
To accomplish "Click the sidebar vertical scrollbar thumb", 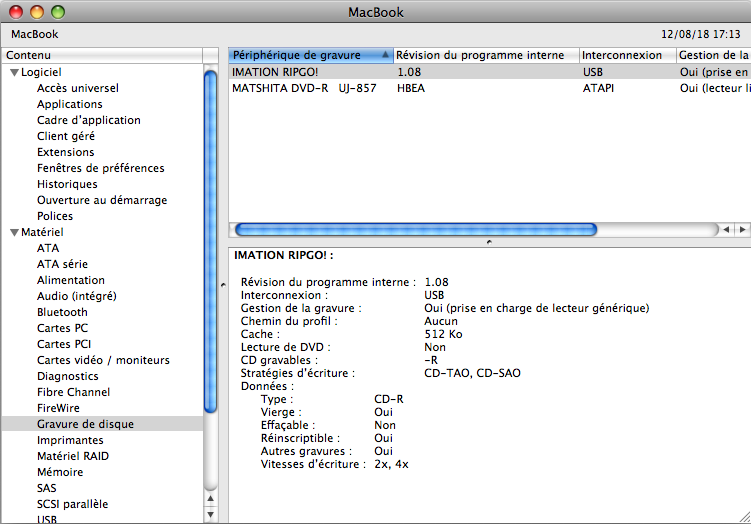I will point(210,241).
